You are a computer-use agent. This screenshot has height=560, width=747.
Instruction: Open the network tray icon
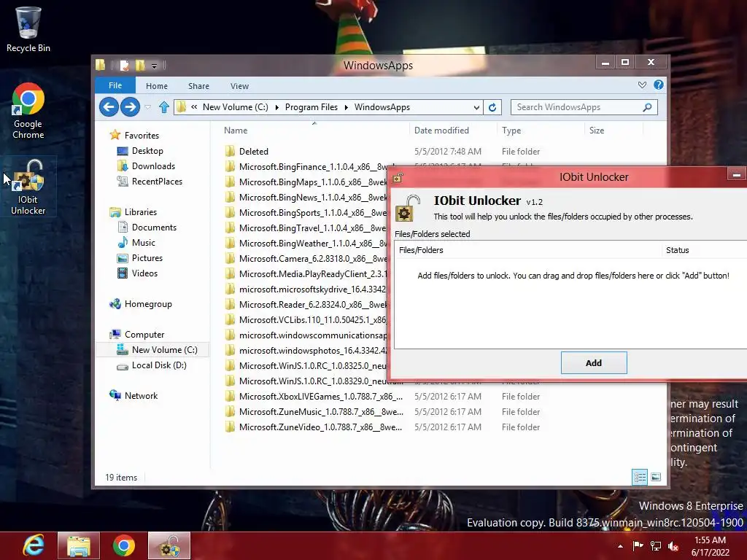pyautogui.click(x=656, y=545)
